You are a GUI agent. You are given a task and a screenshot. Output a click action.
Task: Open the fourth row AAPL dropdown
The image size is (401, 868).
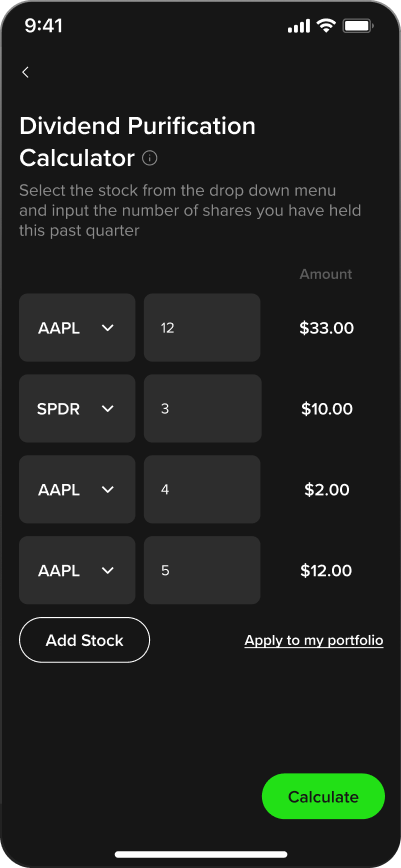click(x=77, y=570)
